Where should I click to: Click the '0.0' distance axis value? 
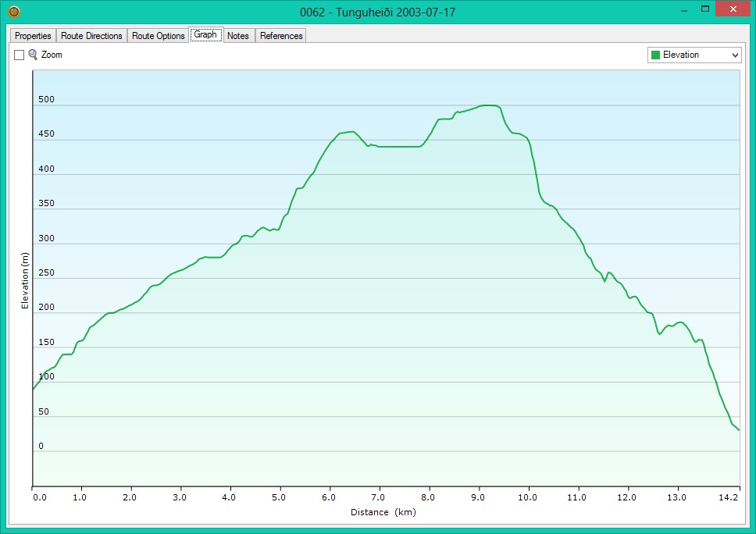pos(40,497)
